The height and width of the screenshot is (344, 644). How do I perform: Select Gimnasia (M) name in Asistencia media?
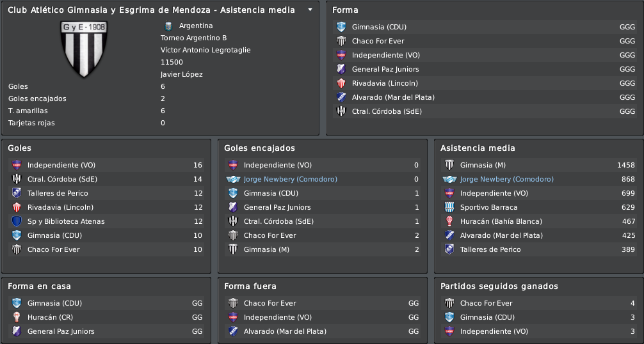coord(483,165)
